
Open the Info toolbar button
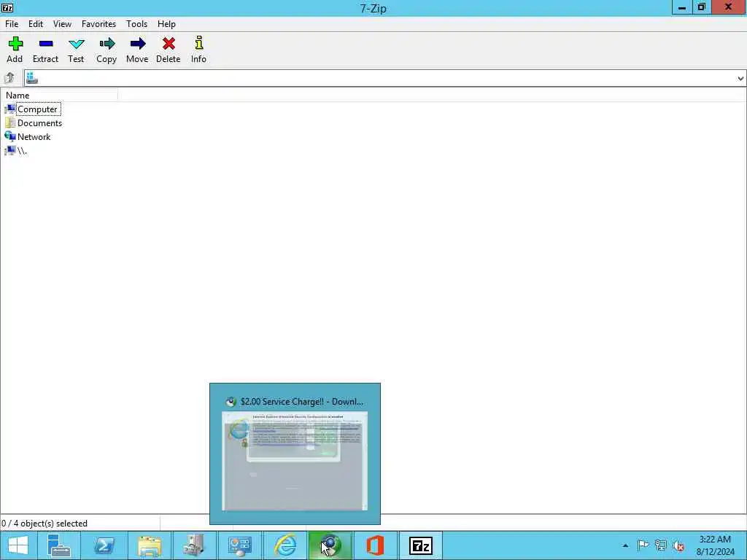click(x=198, y=50)
